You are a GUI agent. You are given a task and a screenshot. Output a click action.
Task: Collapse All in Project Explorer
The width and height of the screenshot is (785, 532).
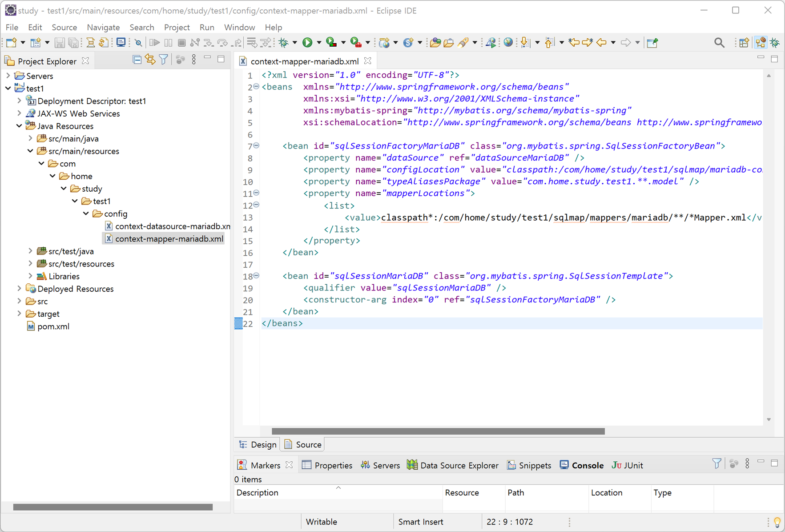137,60
